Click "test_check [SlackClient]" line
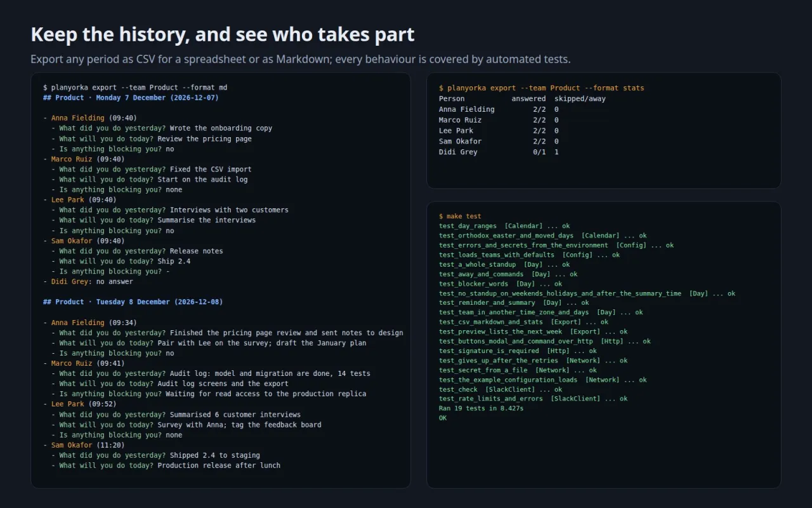Screen dimensions: 812x508 (x=501, y=389)
